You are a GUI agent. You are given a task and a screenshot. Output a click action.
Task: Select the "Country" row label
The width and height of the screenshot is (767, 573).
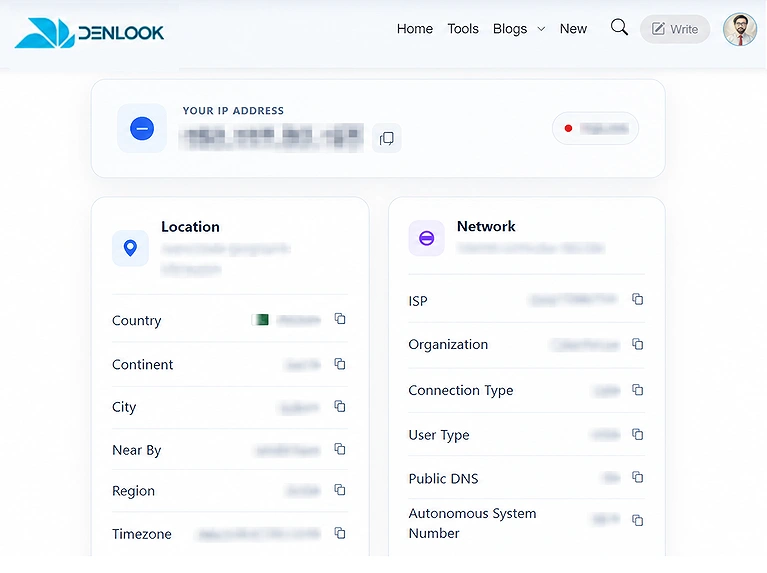(136, 321)
